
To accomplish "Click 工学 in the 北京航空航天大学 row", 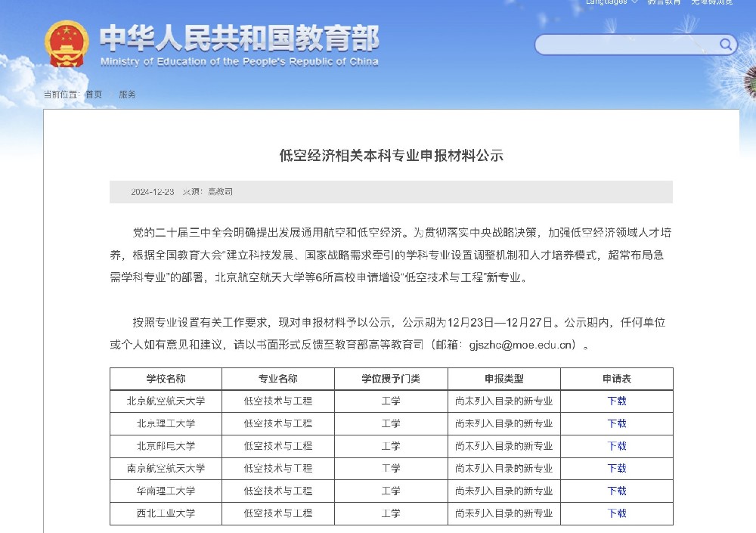I will [x=391, y=401].
